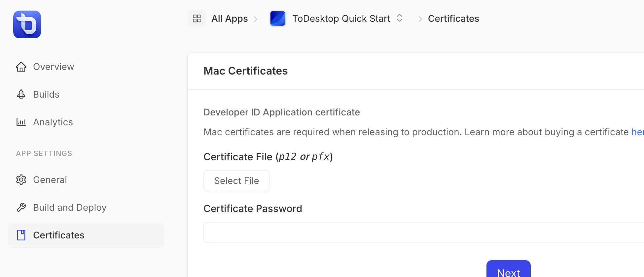Click the Builds rocket icon
This screenshot has width=644, height=277.
(21, 94)
